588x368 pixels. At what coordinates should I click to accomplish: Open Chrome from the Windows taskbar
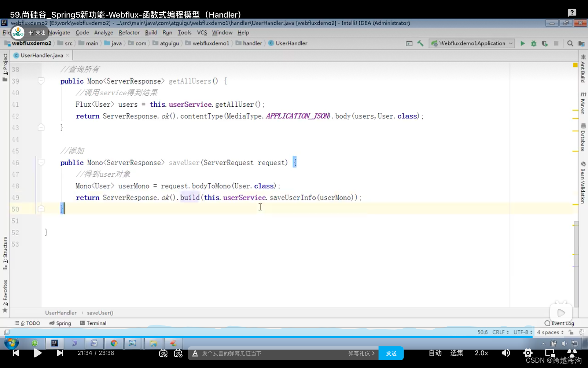114,343
